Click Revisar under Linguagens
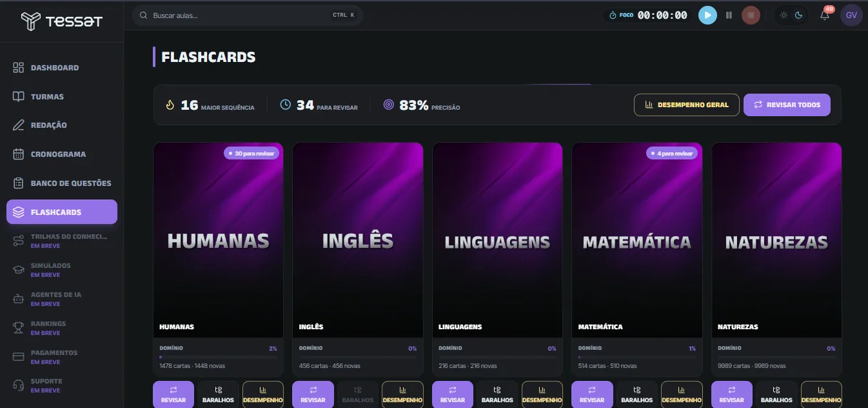Image resolution: width=868 pixels, height=408 pixels. point(453,394)
